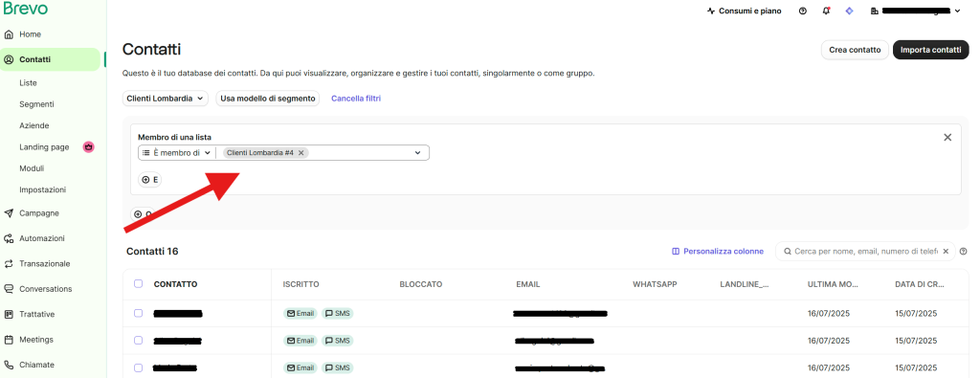Open Campagne in the sidebar

click(38, 213)
